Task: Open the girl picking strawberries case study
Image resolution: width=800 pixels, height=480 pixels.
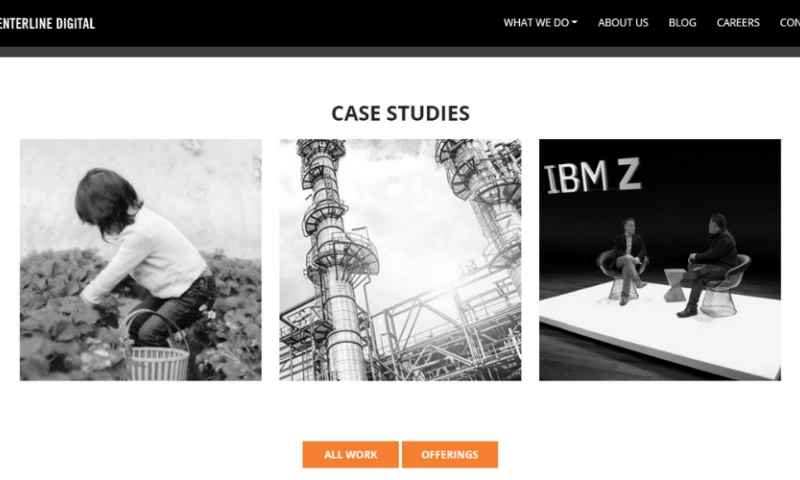Action: [141, 260]
